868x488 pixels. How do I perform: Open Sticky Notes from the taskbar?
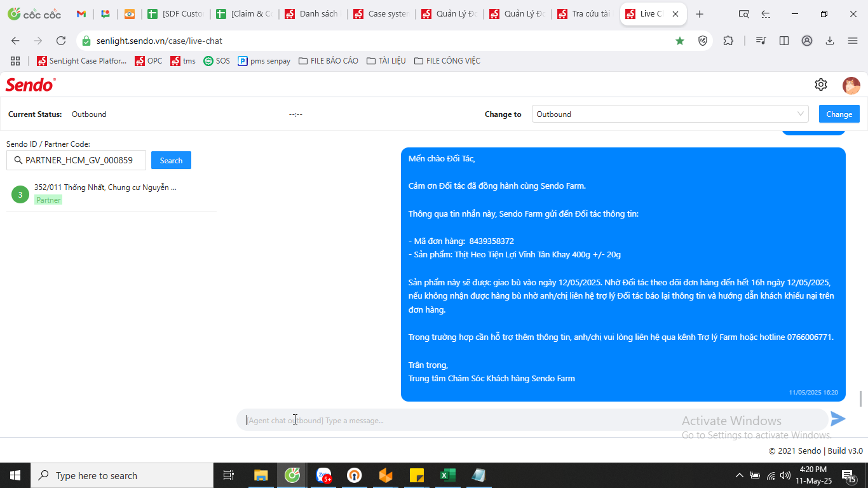pos(417,475)
